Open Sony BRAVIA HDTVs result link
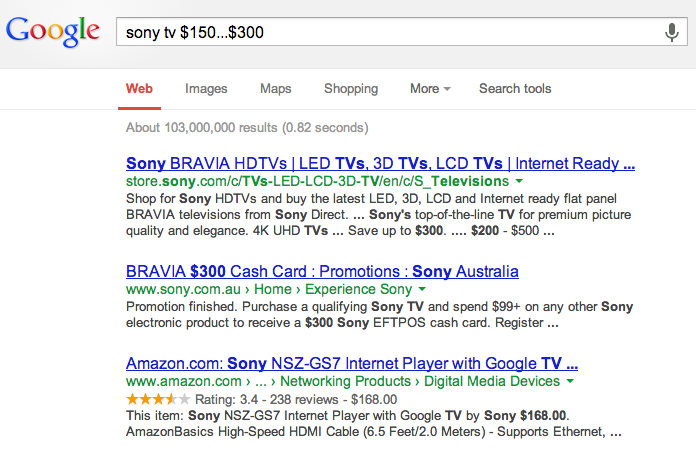Viewport: 696px width, 453px height. pos(380,164)
